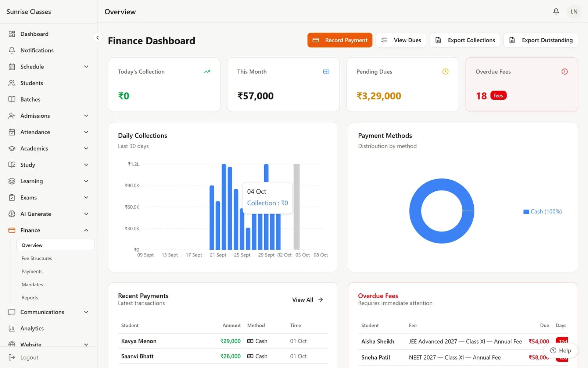The height and width of the screenshot is (368, 588).
Task: Click the Finance card icon in sidebar
Action: (x=12, y=230)
